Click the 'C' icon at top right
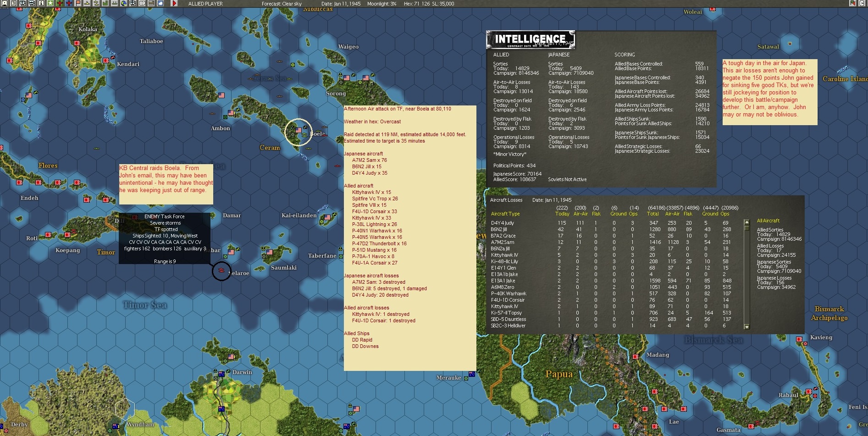The width and height of the screenshot is (868, 436). 862,3
